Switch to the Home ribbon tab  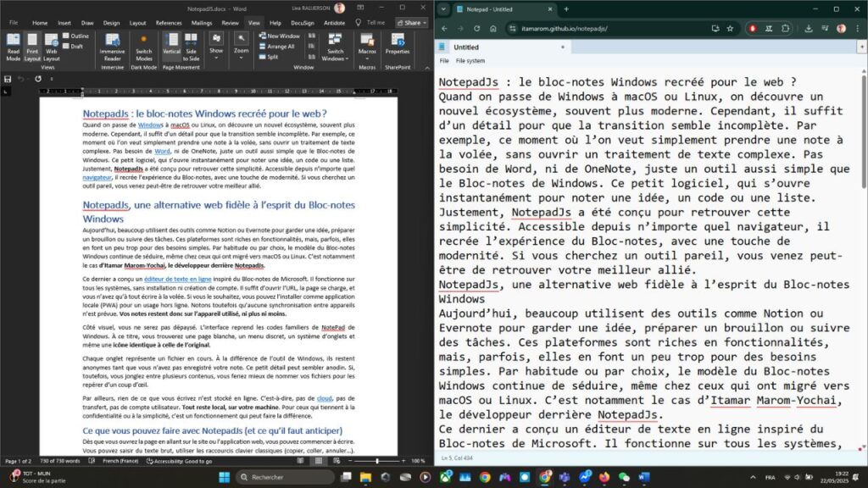pyautogui.click(x=40, y=23)
